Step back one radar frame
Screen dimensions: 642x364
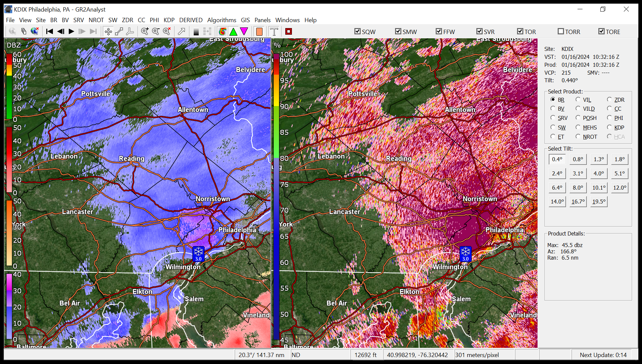(60, 31)
